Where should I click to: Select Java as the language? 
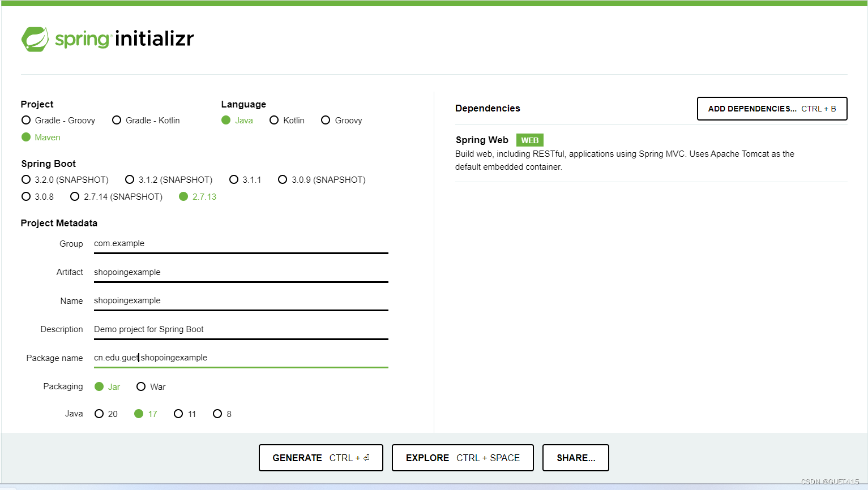tap(237, 121)
